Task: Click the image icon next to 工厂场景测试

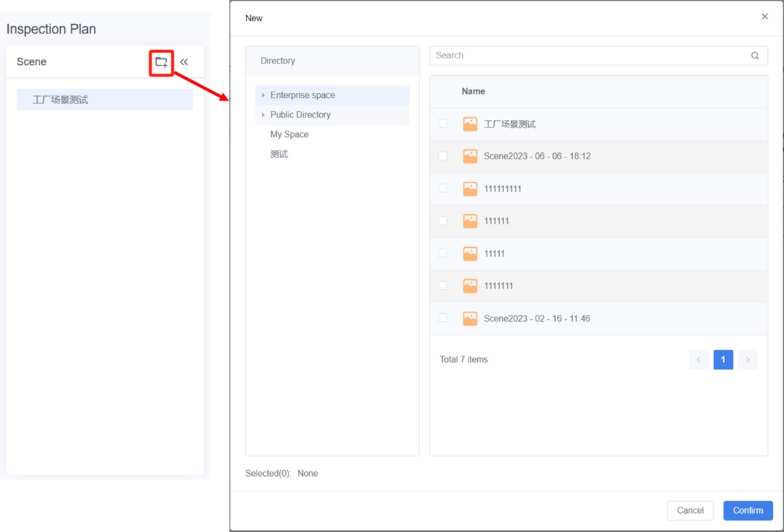Action: point(470,124)
